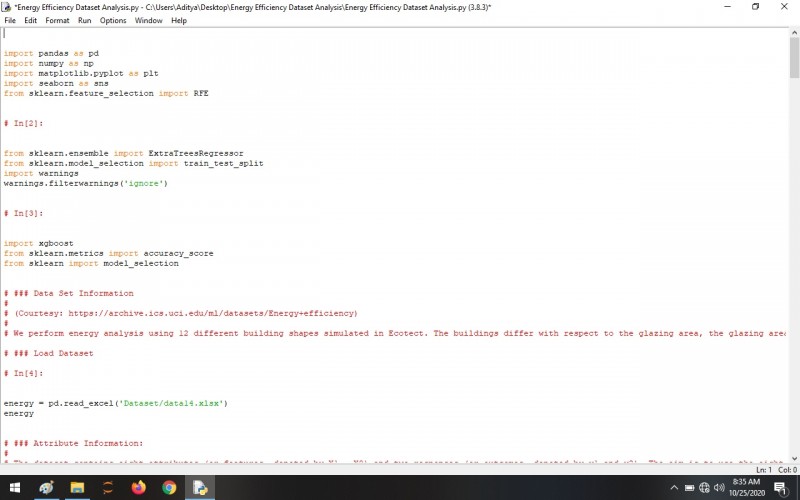Open the Options menu

(x=113, y=20)
